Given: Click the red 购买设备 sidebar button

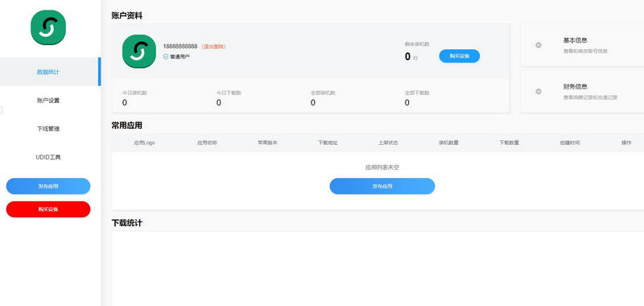Looking at the screenshot, I should pos(48,209).
